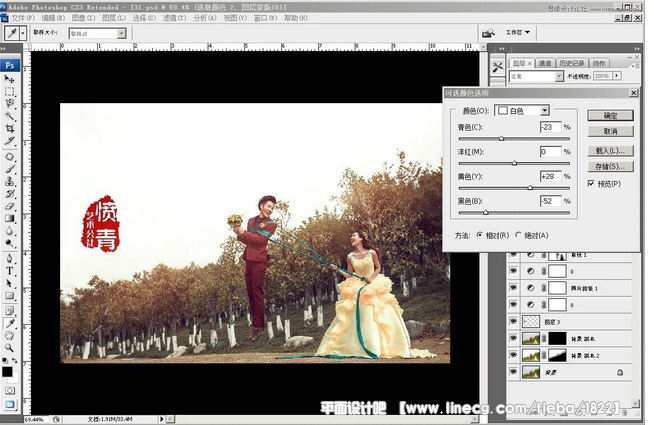Change screen mode icon at toolbox bottom
Screen dimensions: 654x425
click(9, 404)
